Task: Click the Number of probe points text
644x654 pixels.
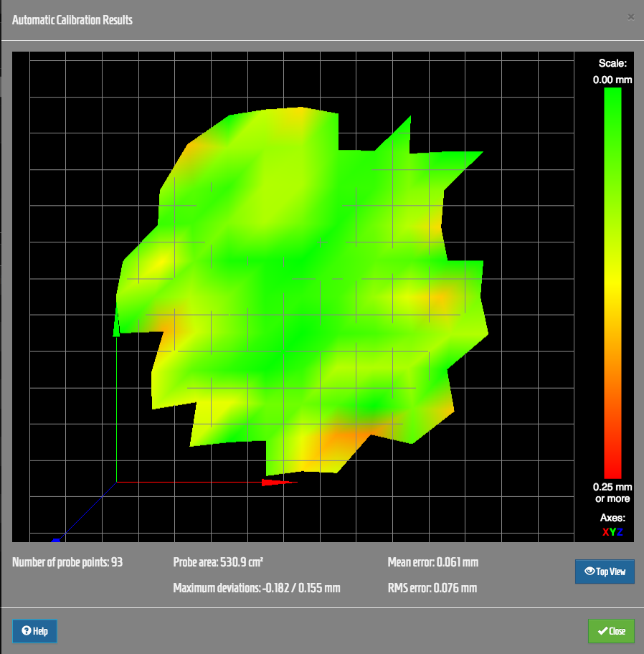Action: [67, 562]
